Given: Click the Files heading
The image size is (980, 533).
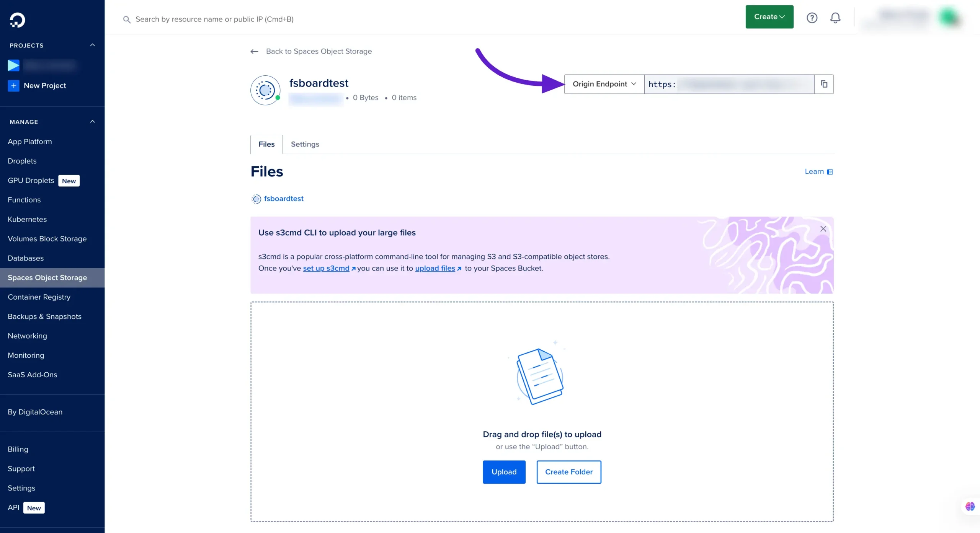Looking at the screenshot, I should pos(266,172).
